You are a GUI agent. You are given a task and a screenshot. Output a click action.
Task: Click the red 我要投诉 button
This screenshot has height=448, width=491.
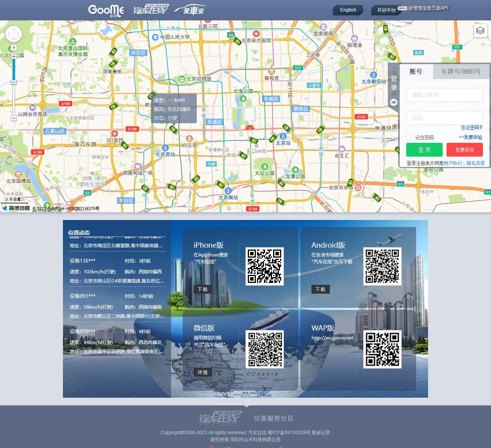tap(465, 150)
